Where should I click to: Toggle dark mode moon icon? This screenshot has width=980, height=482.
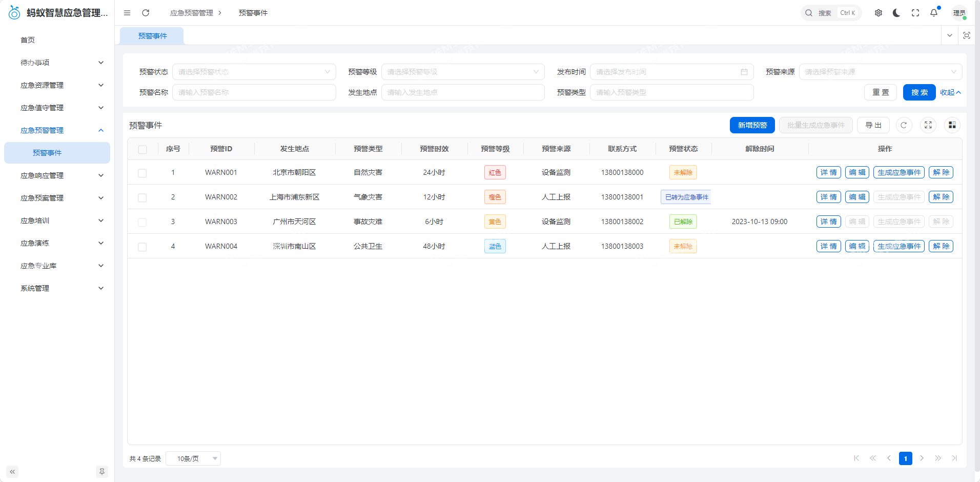click(x=896, y=13)
